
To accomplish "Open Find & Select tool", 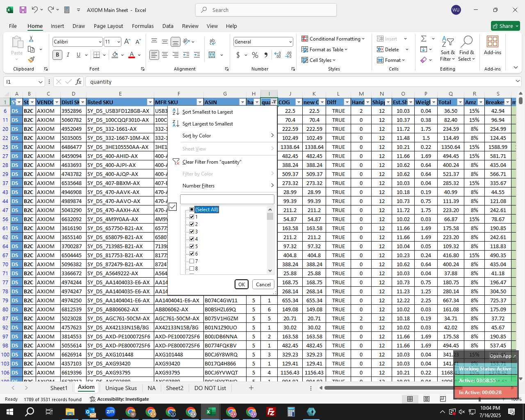I will click(467, 49).
